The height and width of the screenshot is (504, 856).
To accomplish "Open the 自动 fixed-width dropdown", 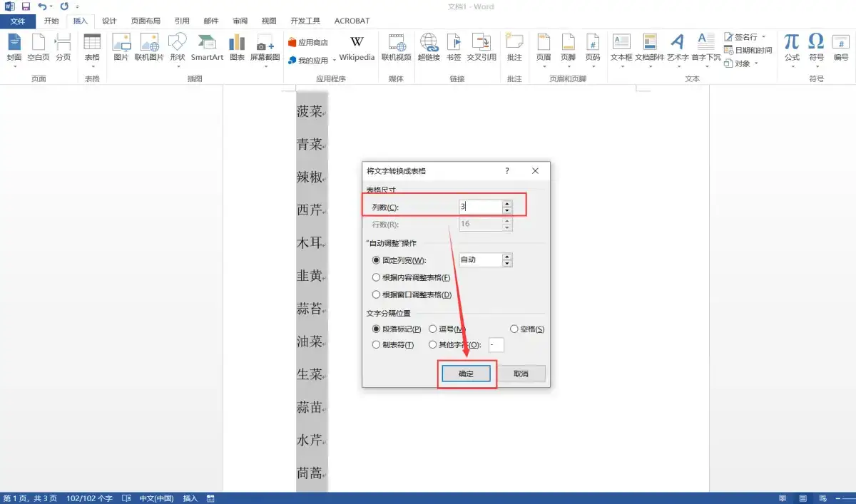I will pos(506,259).
